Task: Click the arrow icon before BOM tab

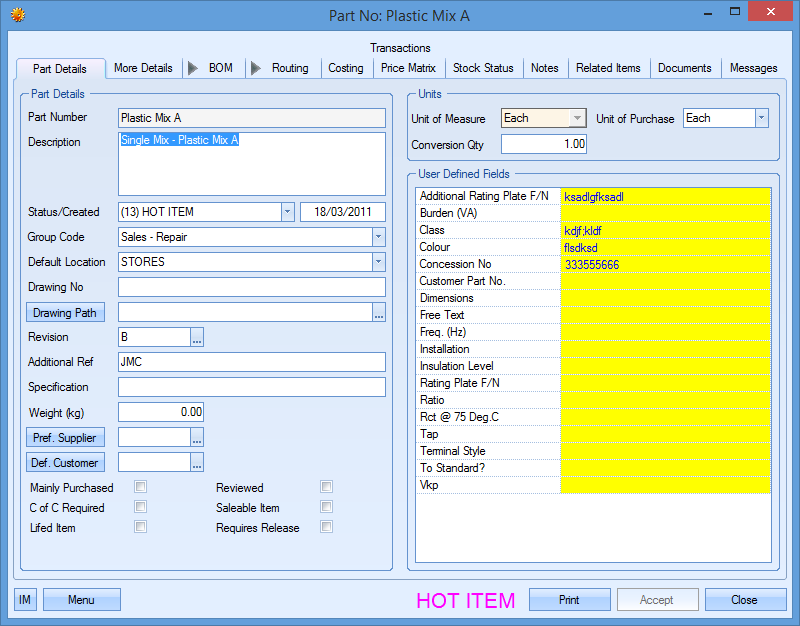Action: click(x=193, y=68)
